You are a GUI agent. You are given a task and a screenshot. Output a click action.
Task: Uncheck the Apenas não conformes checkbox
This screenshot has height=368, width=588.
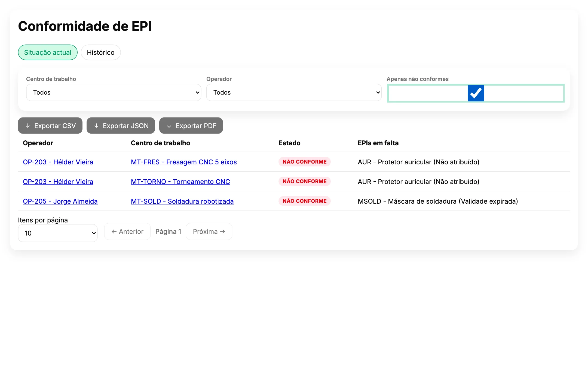476,93
